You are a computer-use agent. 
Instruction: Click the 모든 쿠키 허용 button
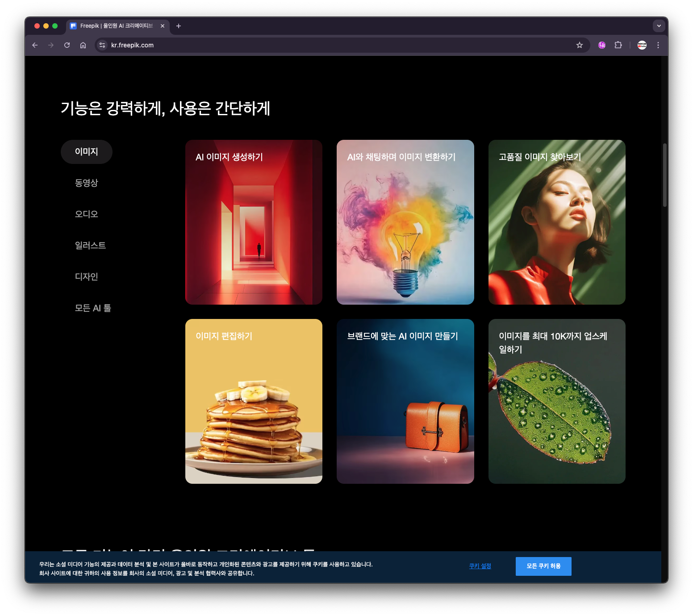pos(543,566)
